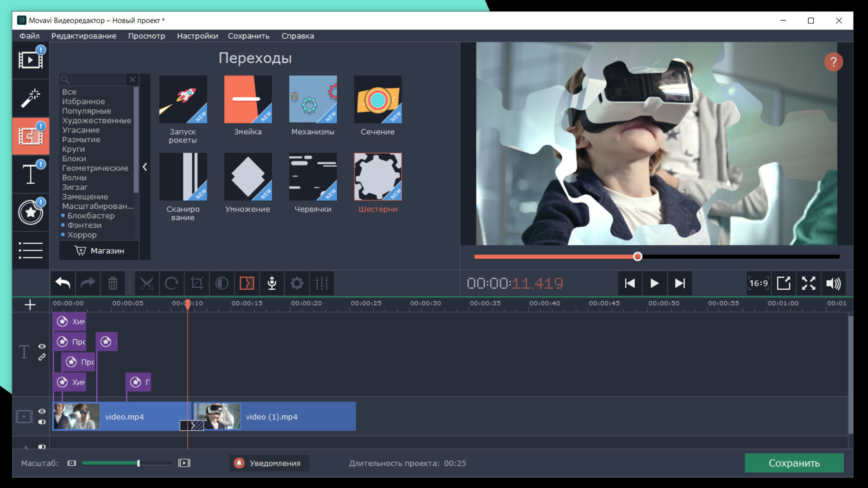Click the green Сохранить button

click(x=794, y=463)
